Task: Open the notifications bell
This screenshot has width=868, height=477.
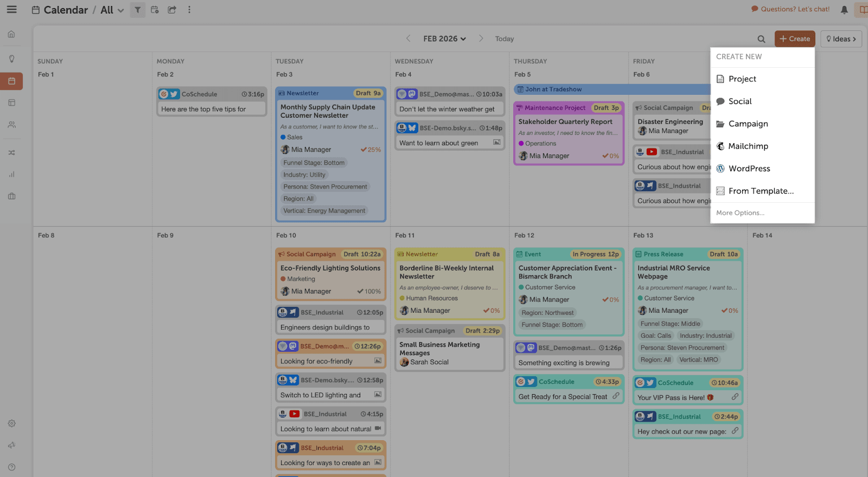Action: click(x=844, y=10)
